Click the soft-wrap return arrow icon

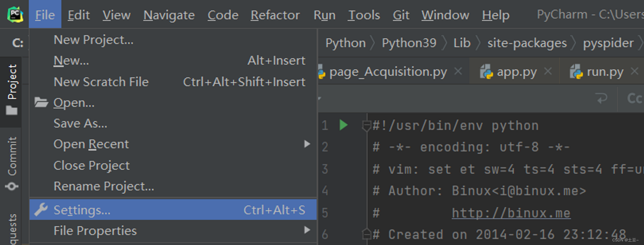pos(601,98)
